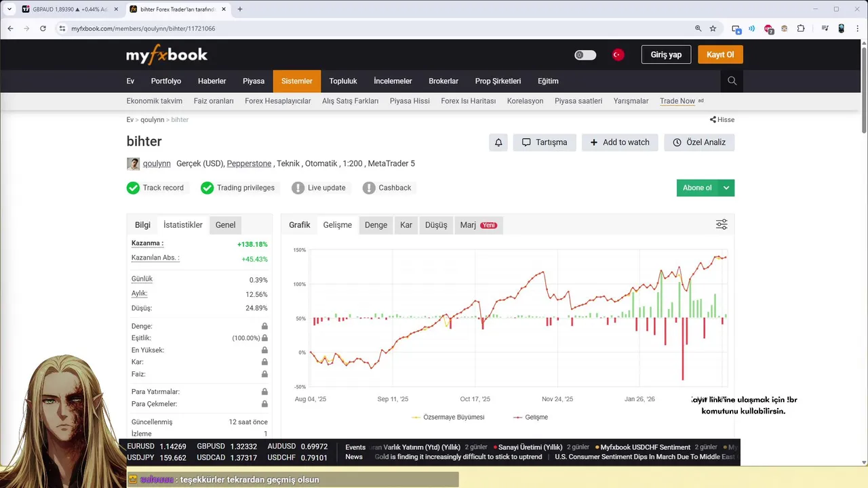Close the bihter Forex Trader tab
Image resolution: width=868 pixels, height=488 pixels.
click(224, 9)
